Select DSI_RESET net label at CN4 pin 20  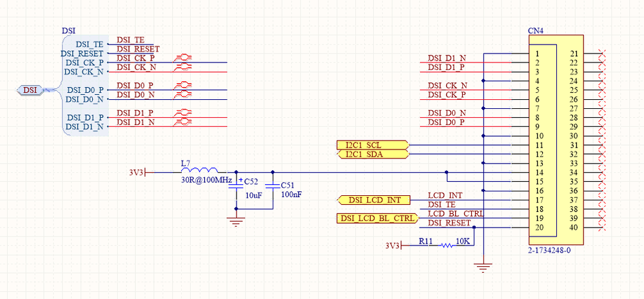point(449,222)
